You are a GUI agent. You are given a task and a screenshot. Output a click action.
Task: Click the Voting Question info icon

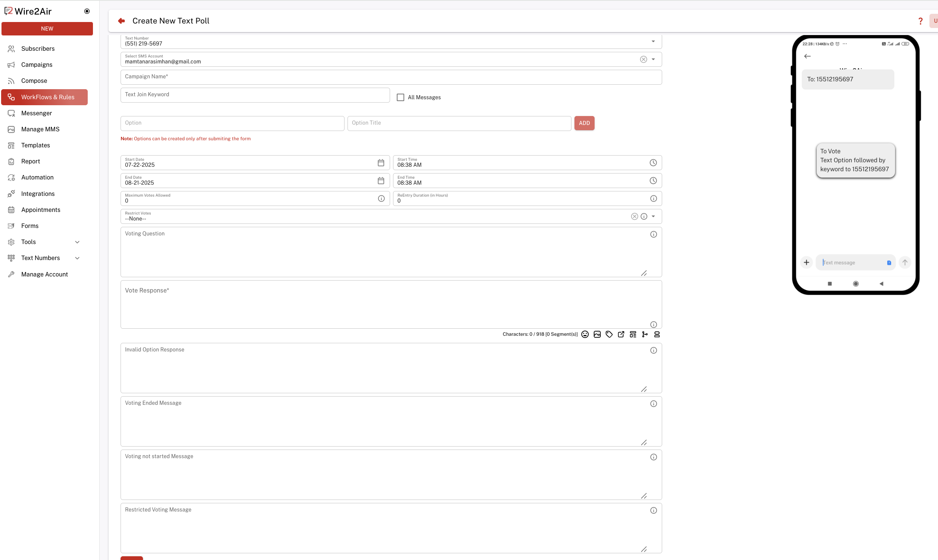coord(654,234)
